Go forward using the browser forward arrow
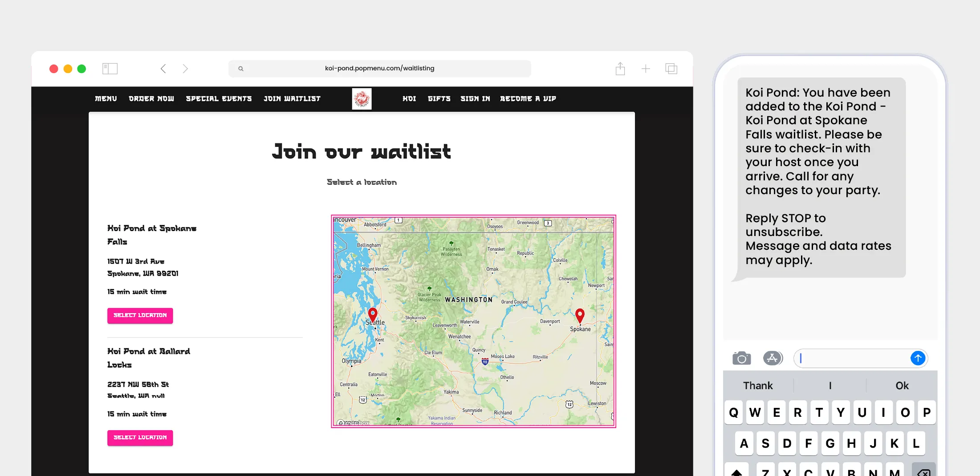 (x=185, y=69)
